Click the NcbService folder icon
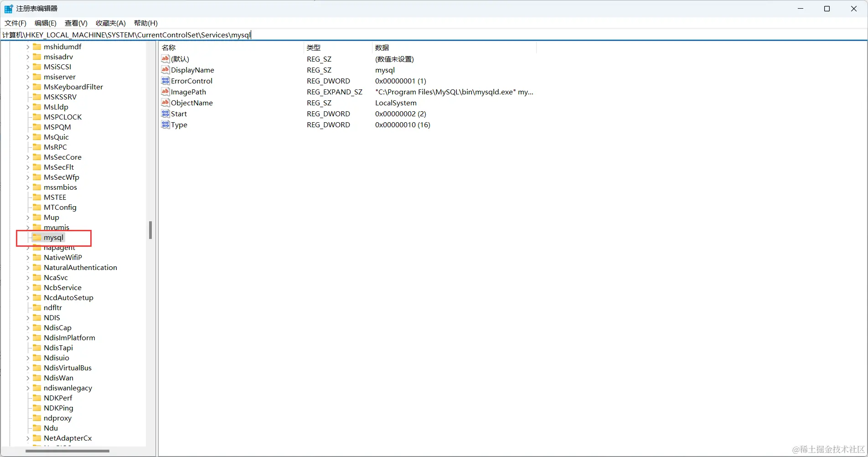Screen dimensions: 868x457 pos(37,287)
